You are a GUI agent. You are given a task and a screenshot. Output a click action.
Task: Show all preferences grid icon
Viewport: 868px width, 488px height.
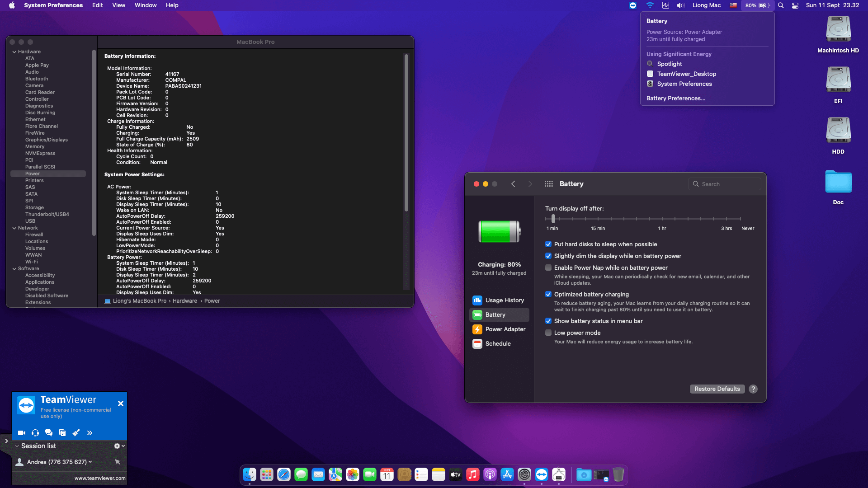[x=548, y=184]
